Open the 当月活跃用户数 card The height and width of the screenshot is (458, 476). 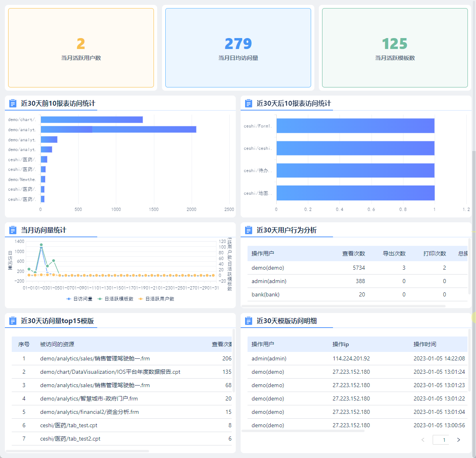click(81, 48)
